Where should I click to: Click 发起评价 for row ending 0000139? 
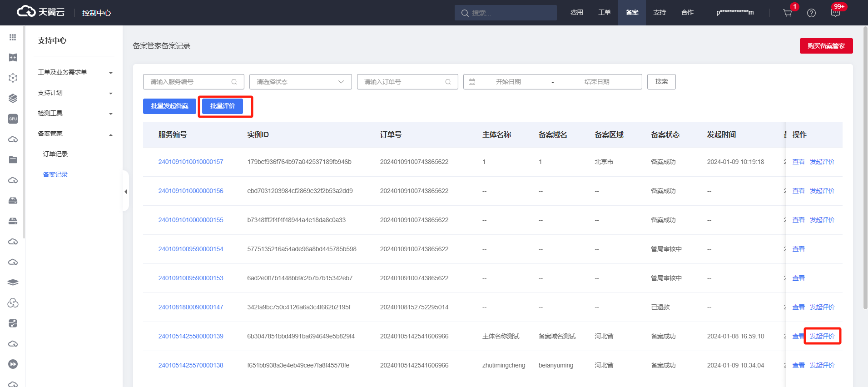pos(822,336)
